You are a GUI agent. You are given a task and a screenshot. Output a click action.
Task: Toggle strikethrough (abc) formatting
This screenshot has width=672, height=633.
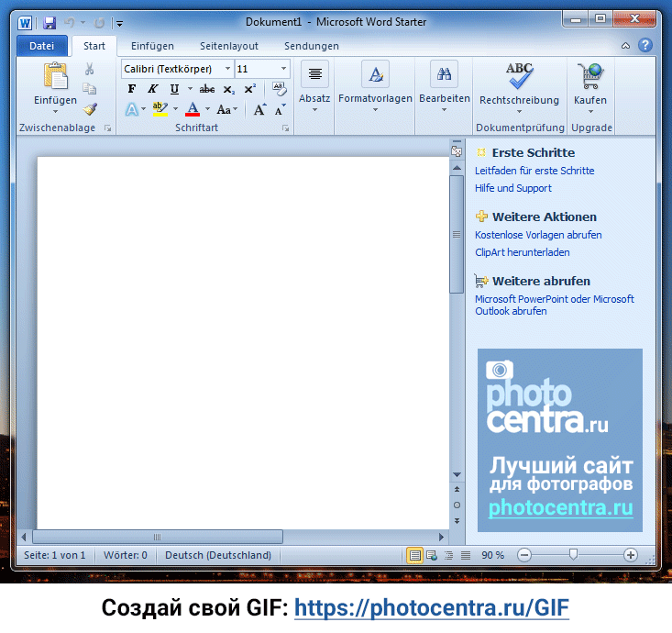click(x=207, y=89)
